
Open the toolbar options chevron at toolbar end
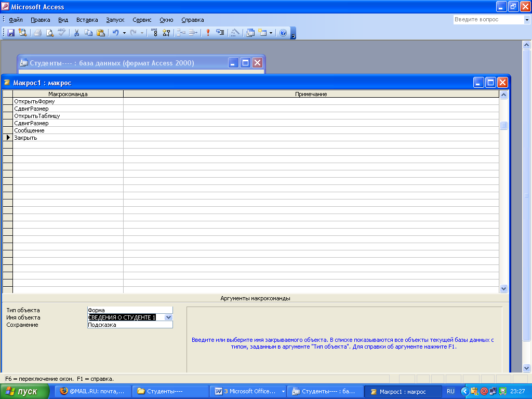(x=294, y=33)
